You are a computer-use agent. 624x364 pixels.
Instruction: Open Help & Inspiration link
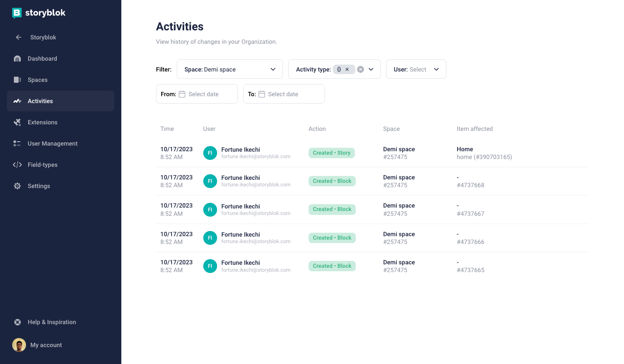[x=61, y=322]
